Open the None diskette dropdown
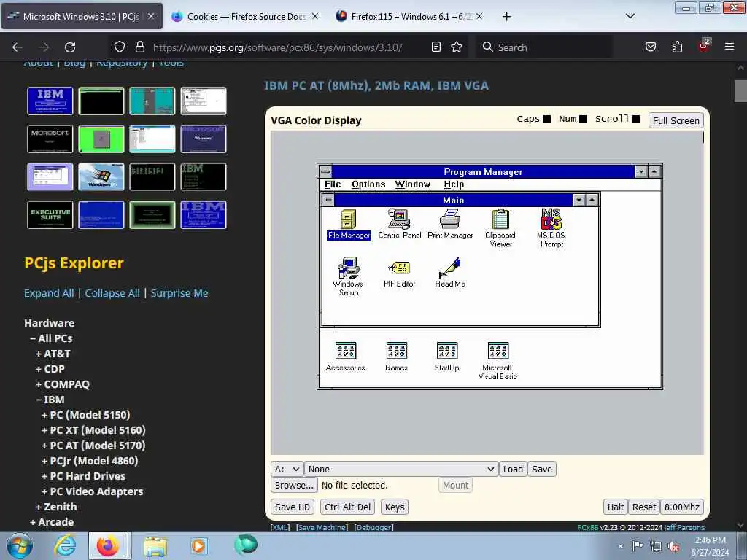The height and width of the screenshot is (560, 747). [401, 469]
